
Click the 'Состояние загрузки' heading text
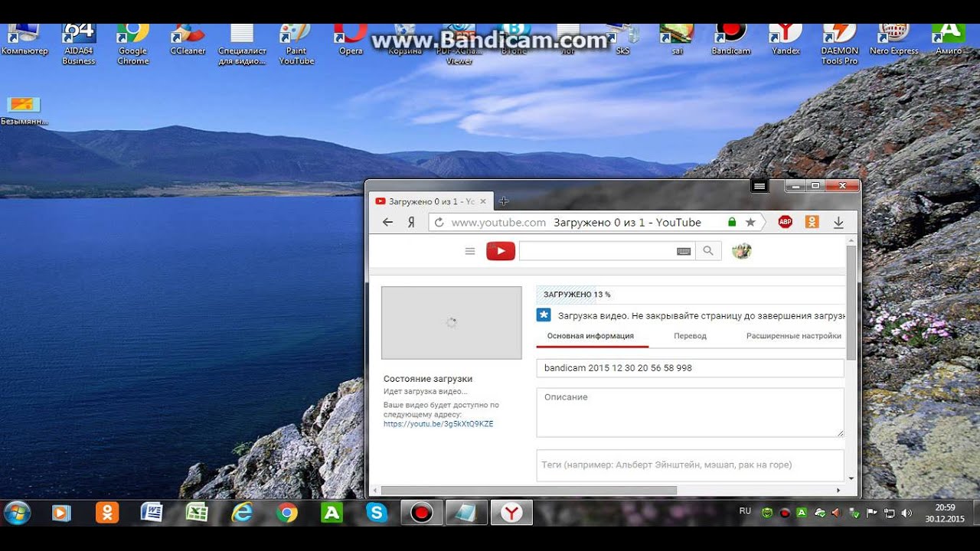point(428,379)
